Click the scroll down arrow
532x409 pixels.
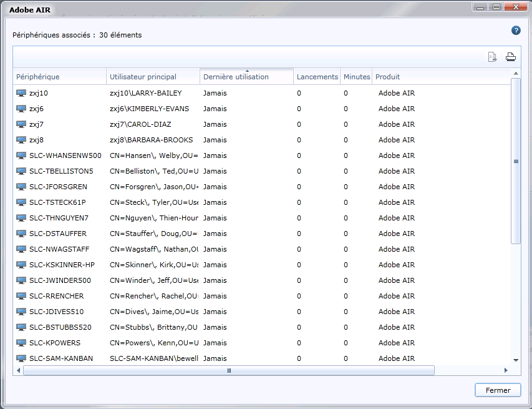tap(516, 360)
